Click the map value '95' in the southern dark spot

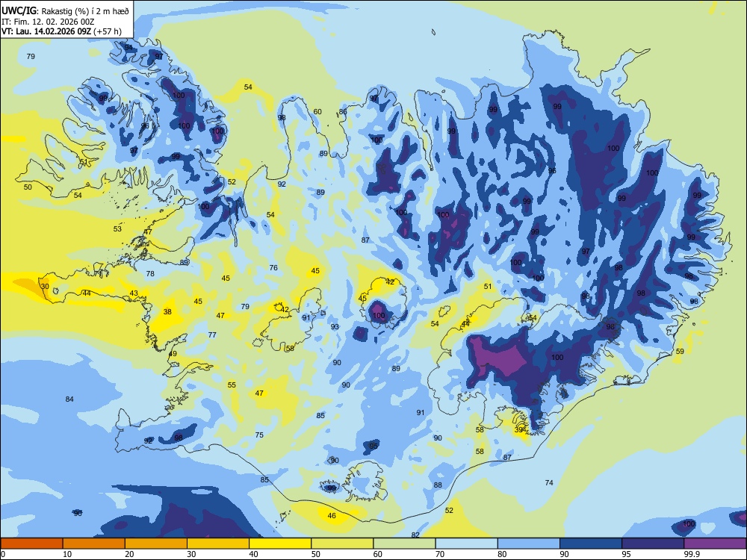[x=373, y=447]
